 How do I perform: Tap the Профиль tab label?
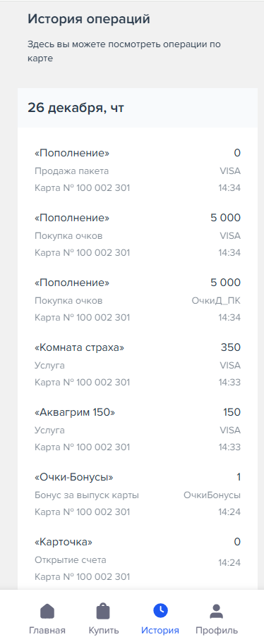[x=217, y=631]
